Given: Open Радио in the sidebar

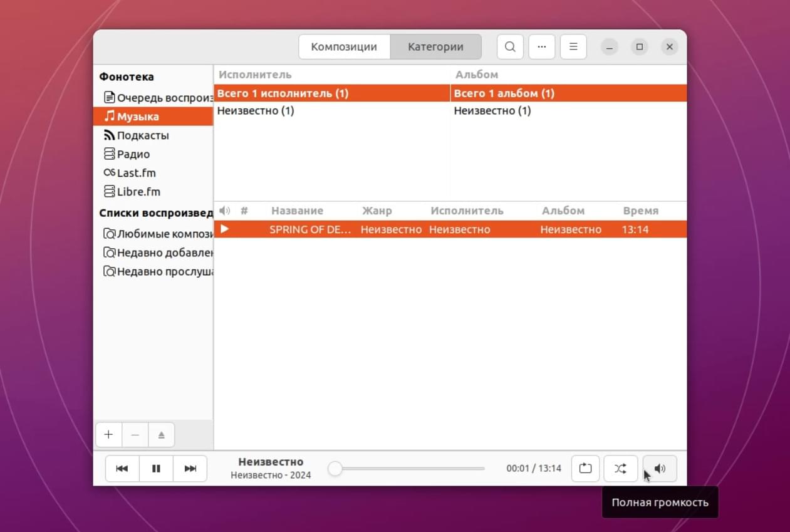Looking at the screenshot, I should pos(153,154).
